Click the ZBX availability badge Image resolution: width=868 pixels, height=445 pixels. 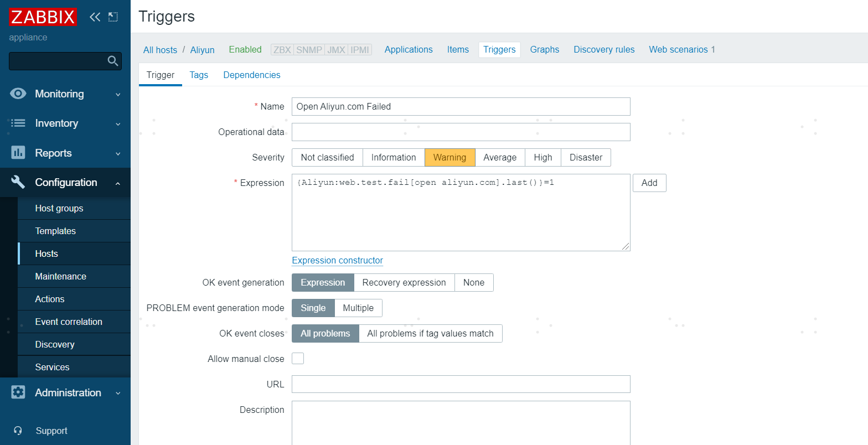point(282,50)
